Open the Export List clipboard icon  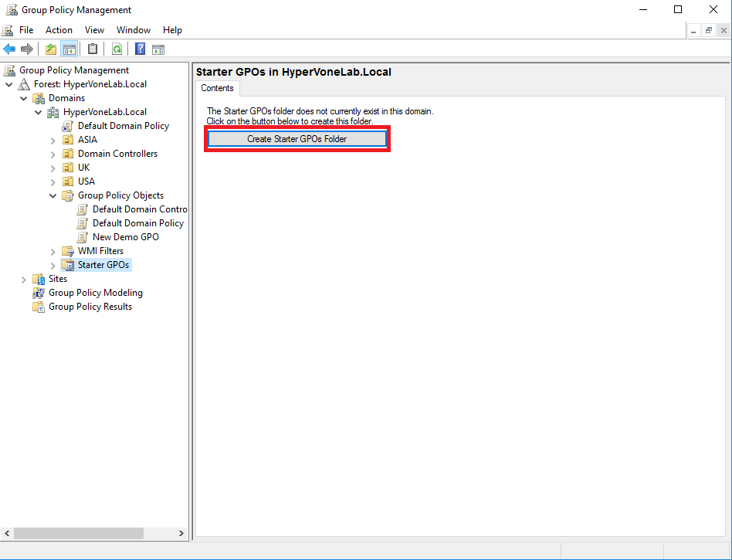click(93, 49)
